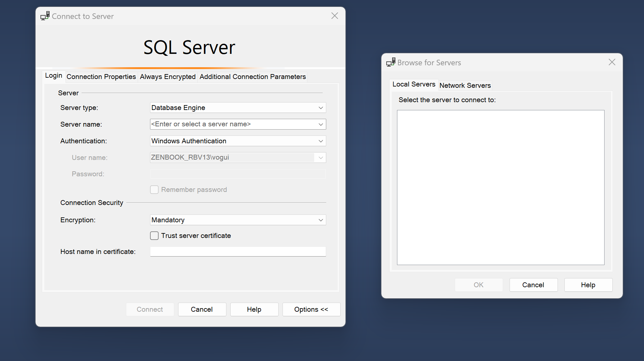
Task: Toggle the Remember password checkbox
Action: [x=154, y=190]
